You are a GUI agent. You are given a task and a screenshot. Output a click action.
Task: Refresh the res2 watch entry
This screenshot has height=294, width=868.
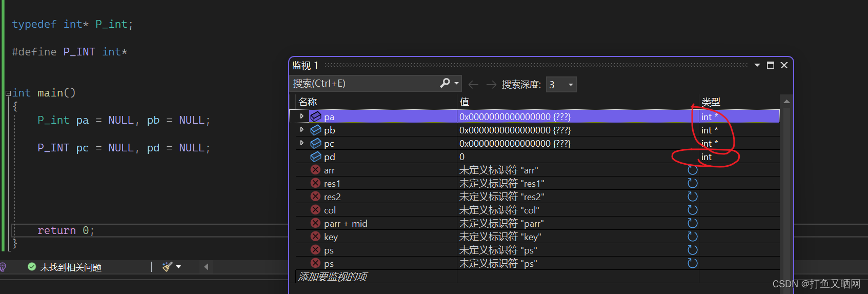[692, 197]
